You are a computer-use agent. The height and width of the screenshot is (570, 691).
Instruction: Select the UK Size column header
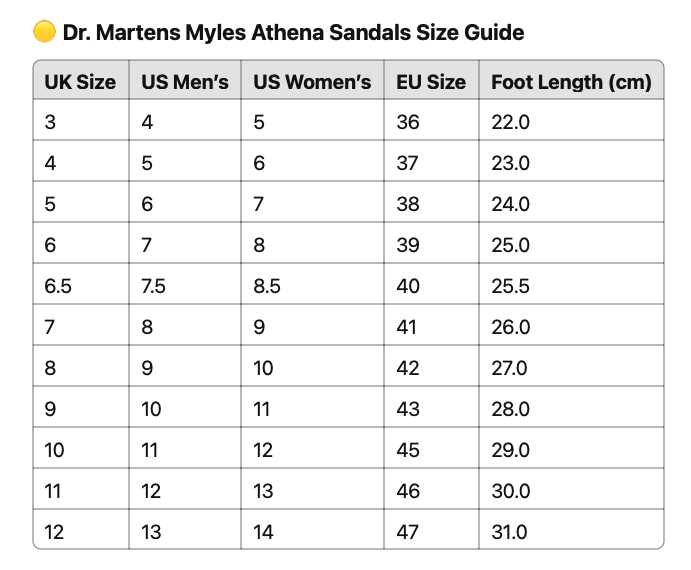(80, 82)
